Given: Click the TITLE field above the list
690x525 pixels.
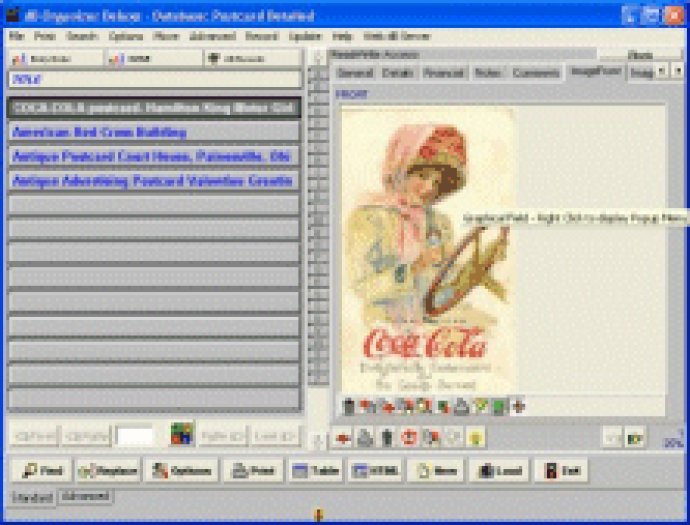Looking at the screenshot, I should pyautogui.click(x=155, y=80).
